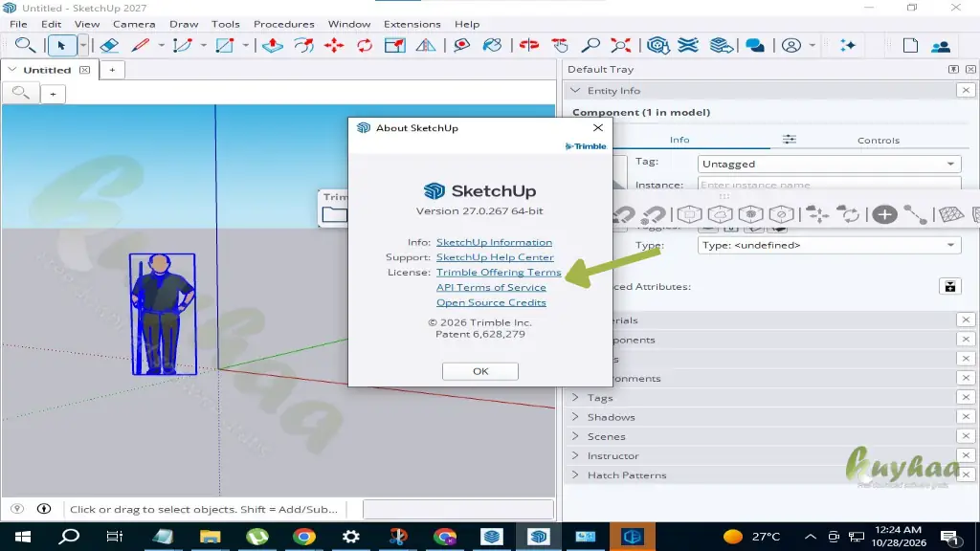The image size is (980, 551).
Task: Click the blank page icon in toolbar
Action: pos(910,45)
